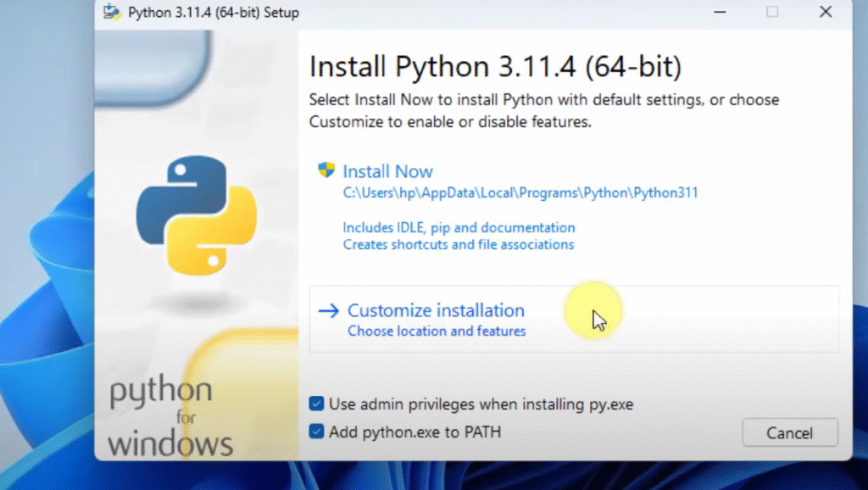Click the arrow icon beside Customize installation
The height and width of the screenshot is (490, 868).
tap(328, 311)
